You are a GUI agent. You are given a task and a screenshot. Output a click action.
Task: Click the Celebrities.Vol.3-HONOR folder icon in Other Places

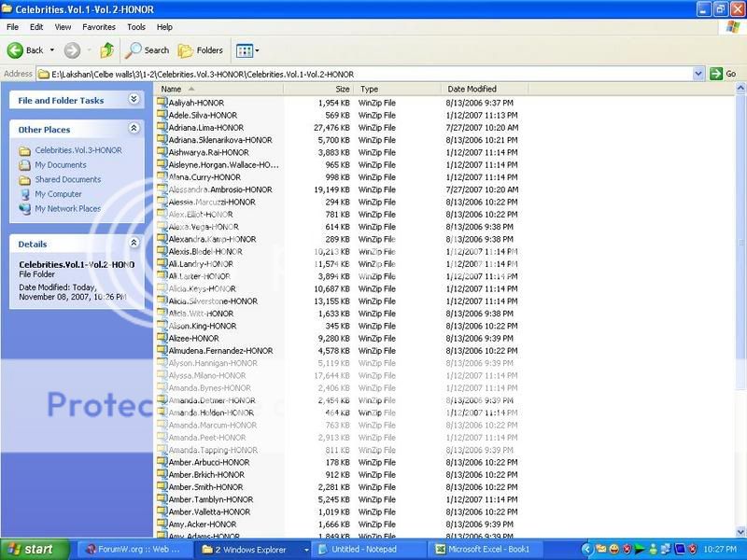(x=25, y=151)
